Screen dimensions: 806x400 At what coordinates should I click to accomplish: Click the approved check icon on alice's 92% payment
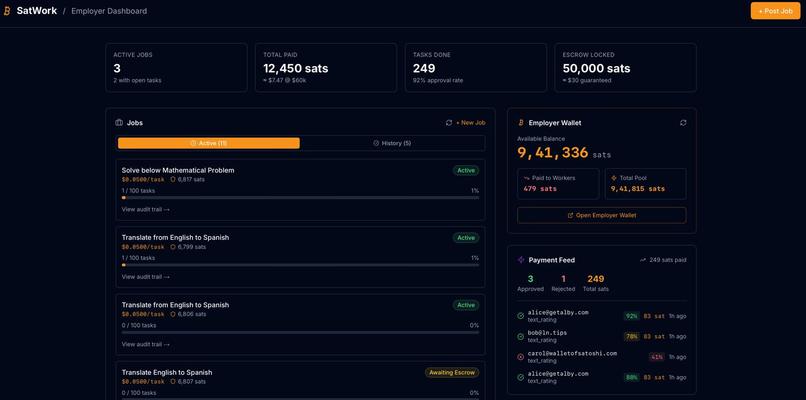(520, 316)
